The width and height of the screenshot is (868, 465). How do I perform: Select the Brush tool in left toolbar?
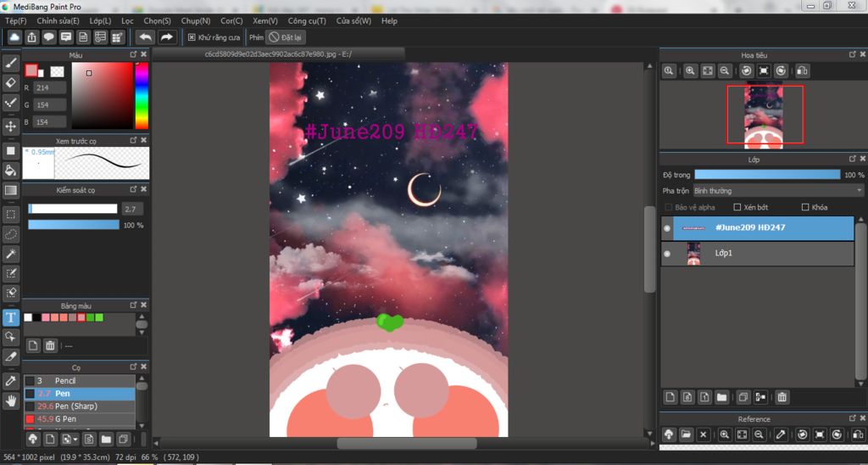(x=10, y=63)
